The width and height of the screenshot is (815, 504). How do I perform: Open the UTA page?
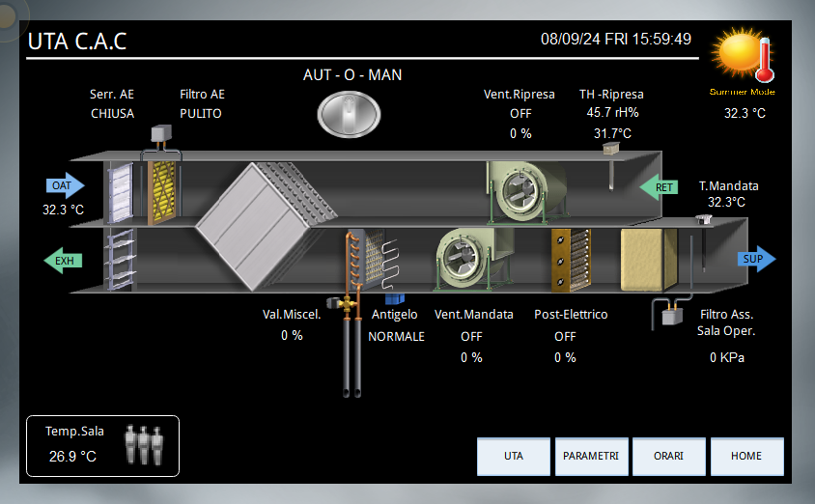[x=514, y=456]
